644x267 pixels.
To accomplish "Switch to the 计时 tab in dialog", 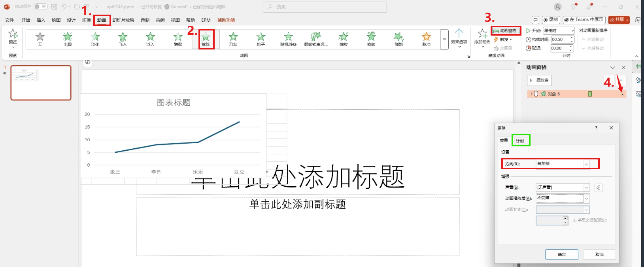I will click(520, 141).
